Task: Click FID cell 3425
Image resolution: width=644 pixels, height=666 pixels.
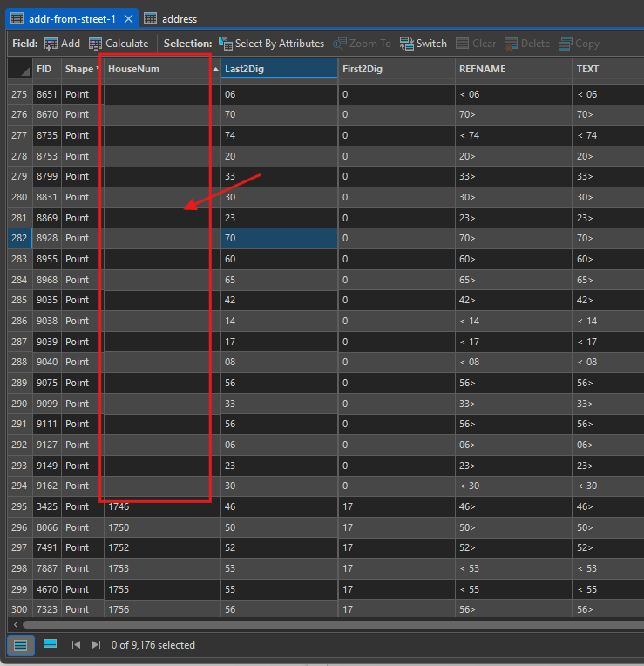Action: coord(47,506)
